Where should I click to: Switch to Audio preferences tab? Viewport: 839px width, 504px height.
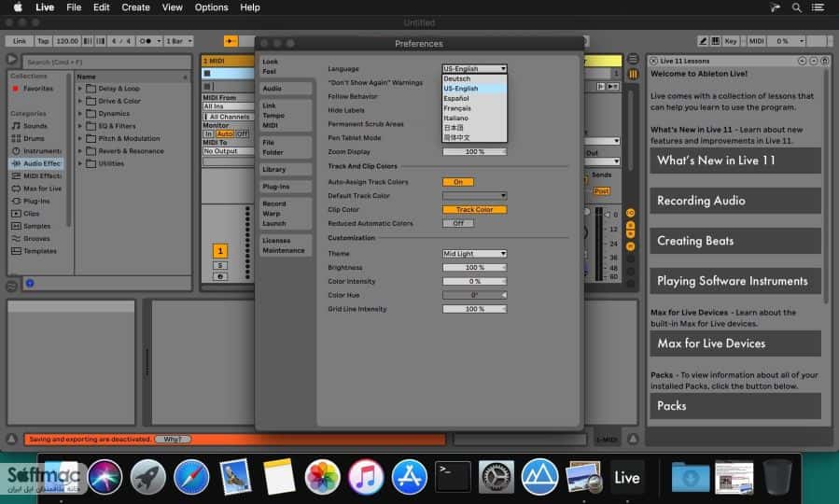[286, 89]
